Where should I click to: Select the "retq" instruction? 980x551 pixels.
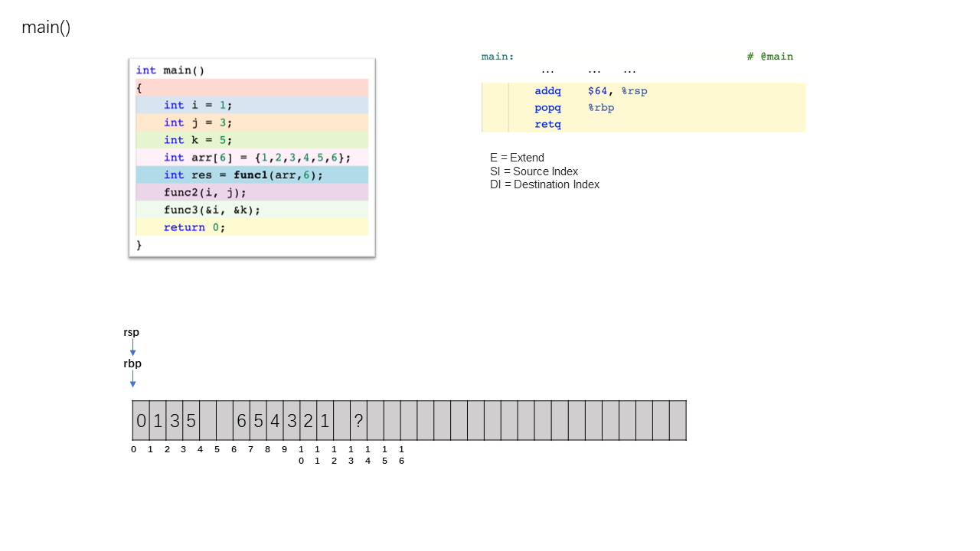pyautogui.click(x=548, y=125)
